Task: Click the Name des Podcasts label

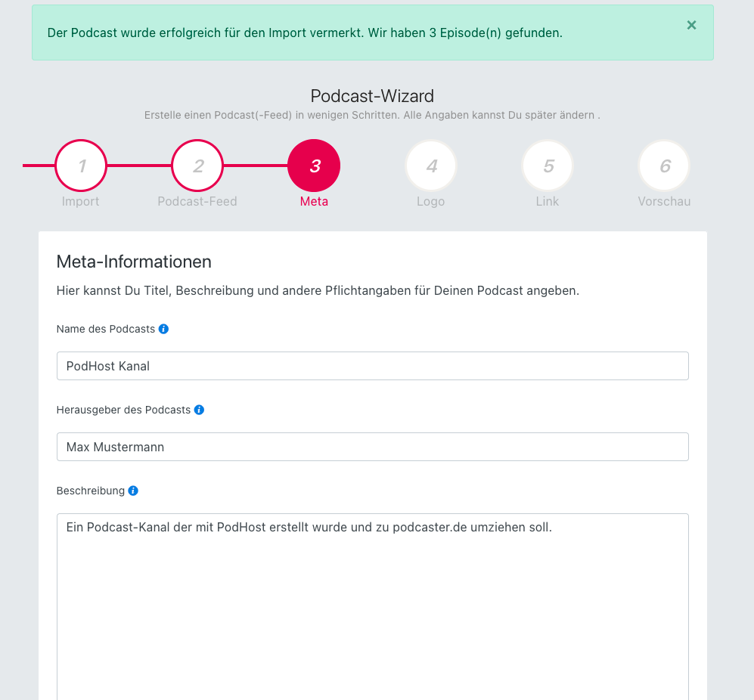Action: pyautogui.click(x=106, y=329)
